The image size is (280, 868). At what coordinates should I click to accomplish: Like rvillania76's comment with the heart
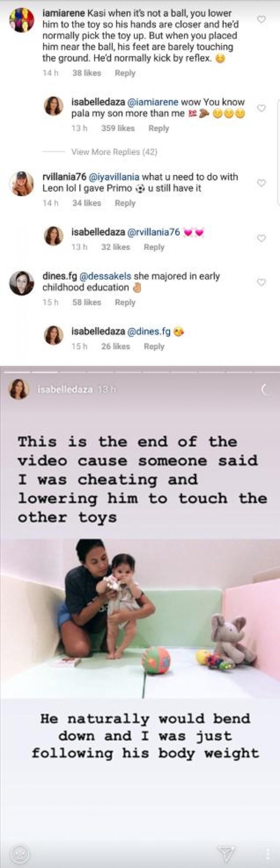coord(261,183)
